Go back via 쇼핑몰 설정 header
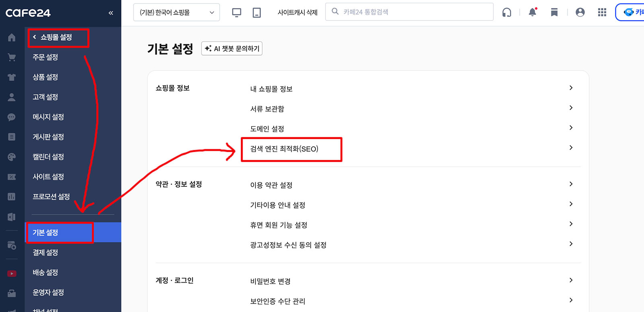Screen dimensions: 644x312 tap(52, 37)
